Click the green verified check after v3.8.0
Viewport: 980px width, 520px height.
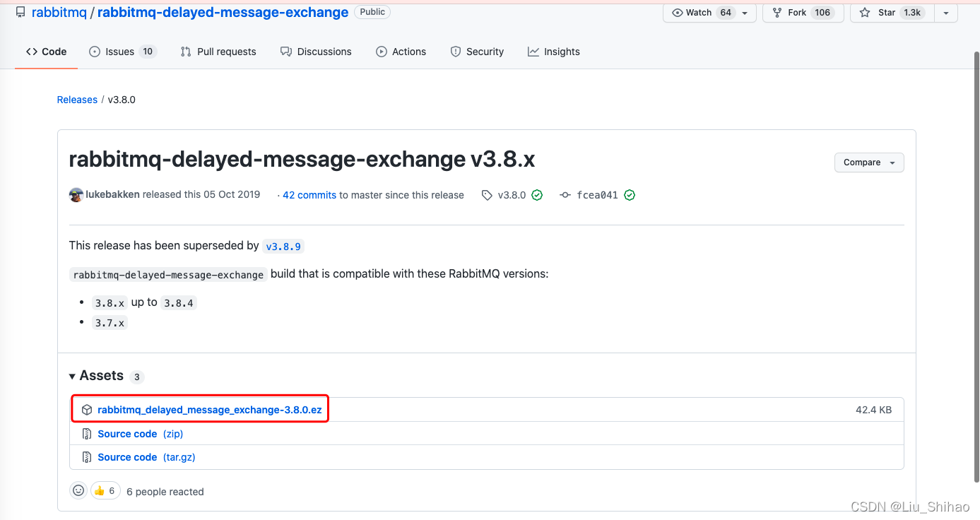(537, 195)
